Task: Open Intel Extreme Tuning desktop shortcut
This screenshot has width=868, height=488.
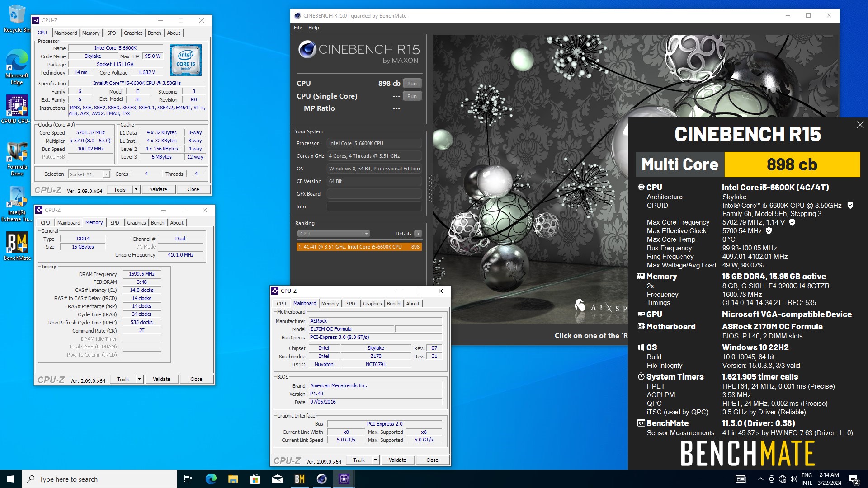Action: (17, 204)
